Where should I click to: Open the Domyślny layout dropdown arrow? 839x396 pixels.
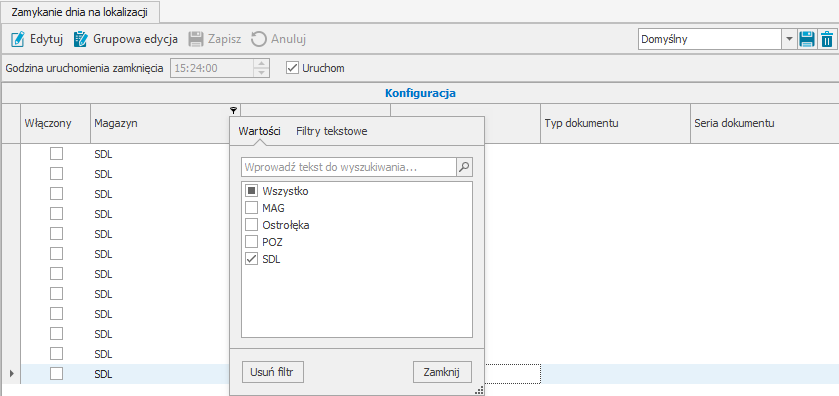point(789,40)
